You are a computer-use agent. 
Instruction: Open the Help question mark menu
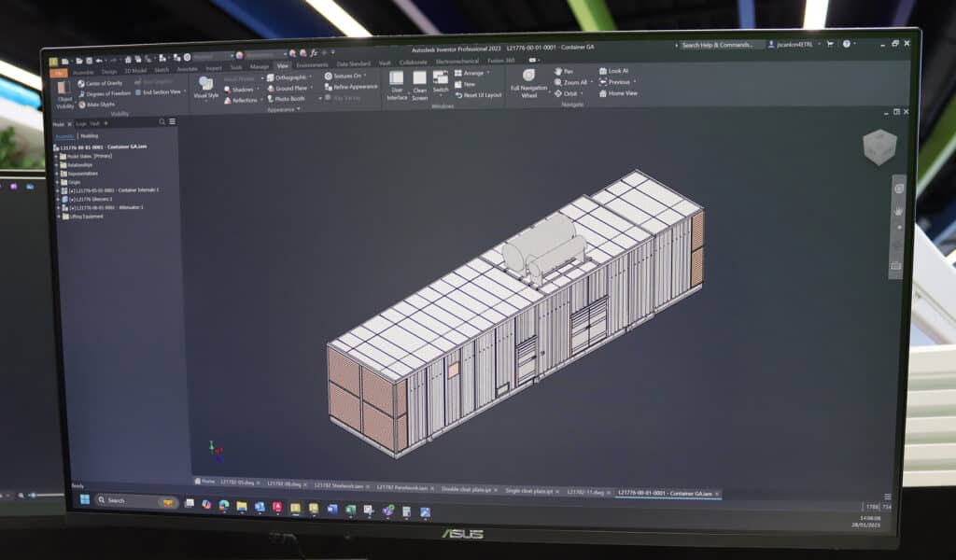click(x=846, y=44)
